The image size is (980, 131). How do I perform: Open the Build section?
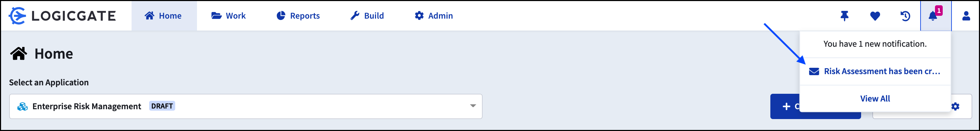[x=367, y=15]
